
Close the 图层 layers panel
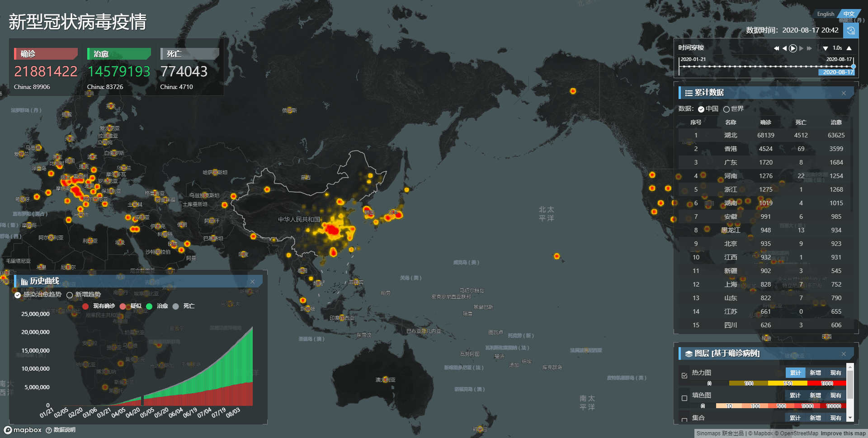(844, 354)
